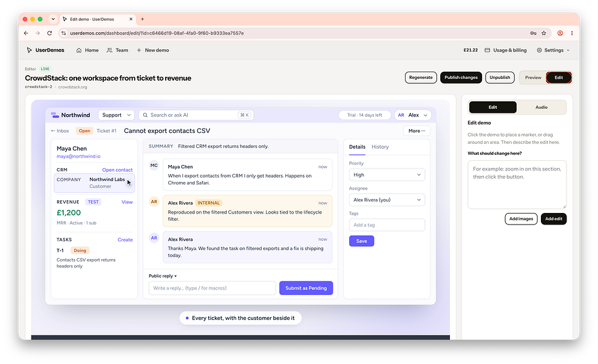This screenshot has width=598, height=364.
Task: Click the AR avatar next to Alex
Action: coord(401,115)
